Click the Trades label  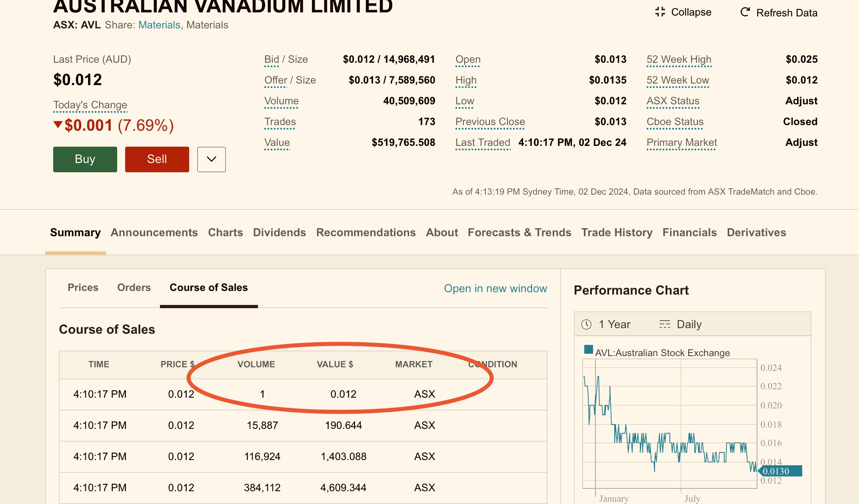coord(280,122)
